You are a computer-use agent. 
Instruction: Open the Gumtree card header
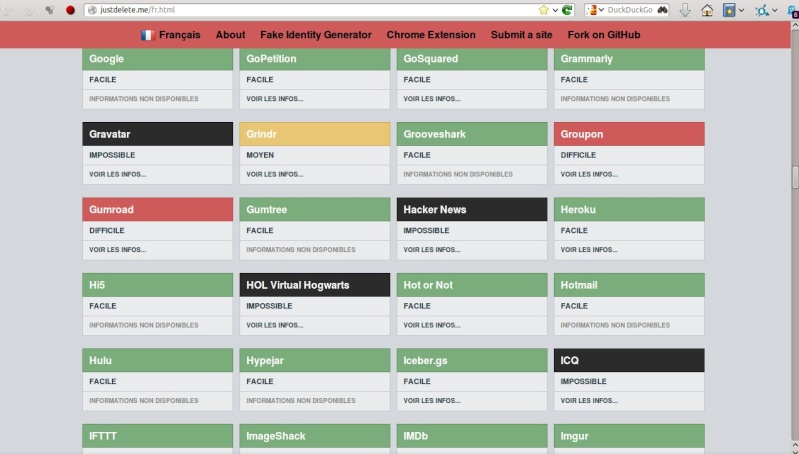pos(314,209)
